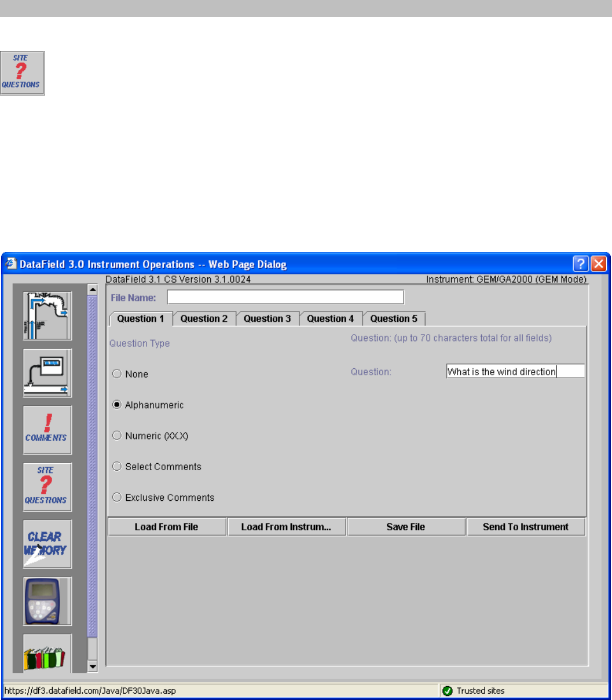Select the instrument-on-pipe sidebar icon
This screenshot has width=612, height=700.
[x=47, y=373]
